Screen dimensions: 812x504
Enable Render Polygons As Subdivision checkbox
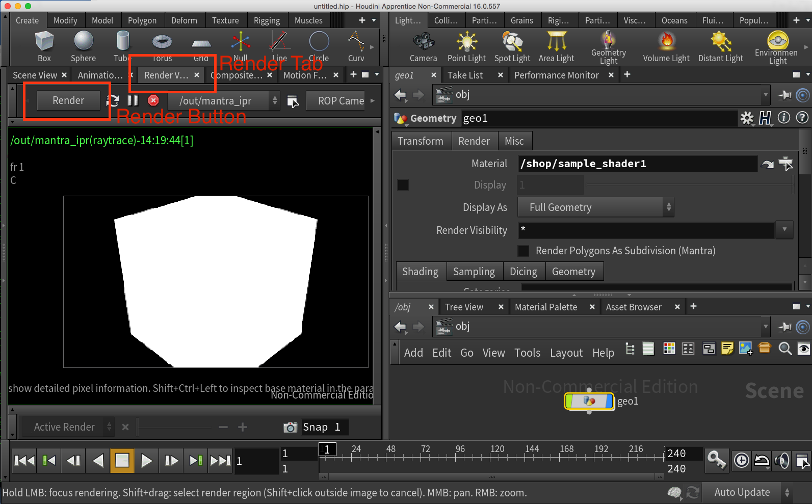click(x=523, y=251)
